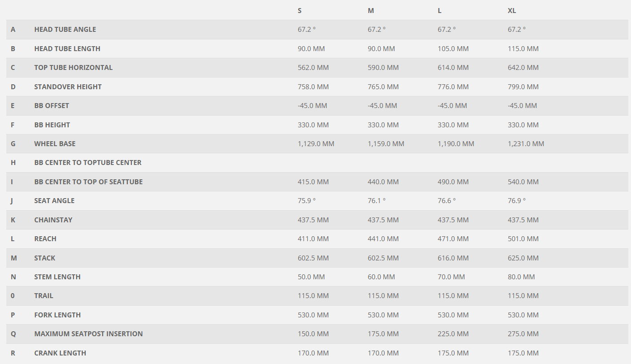Click the SEAT ANGLE value for size S

tap(307, 201)
